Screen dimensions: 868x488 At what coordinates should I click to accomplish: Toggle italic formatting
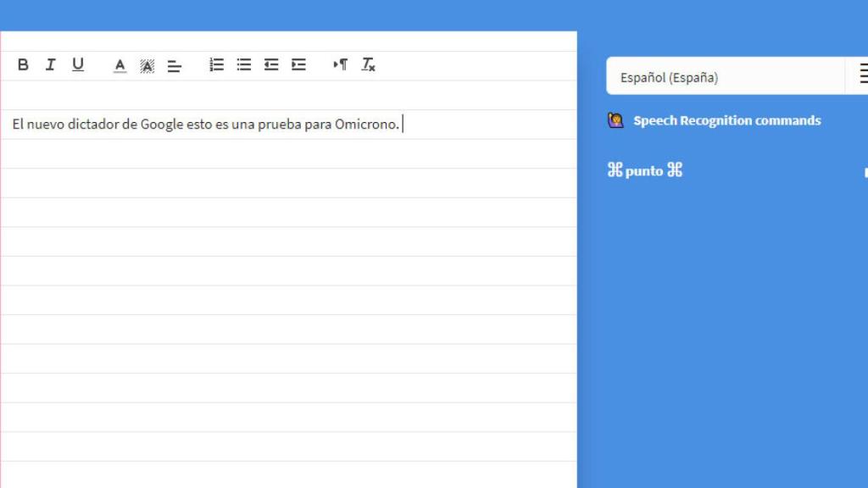[50, 64]
